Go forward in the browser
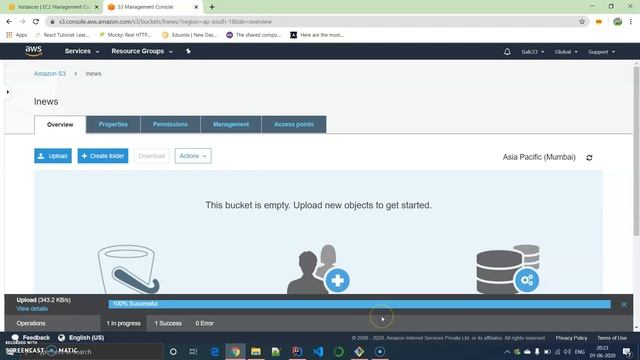Screen dimensions: 640x360 pyautogui.click(x=22, y=22)
